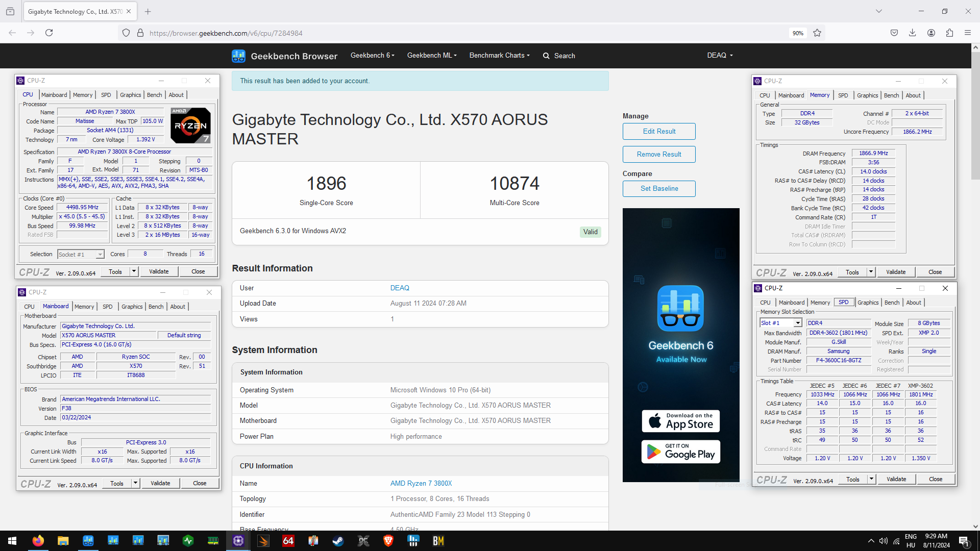Expand Tools arrow in CPU-Z SPD window
Image resolution: width=980 pixels, height=551 pixels.
[x=872, y=479]
